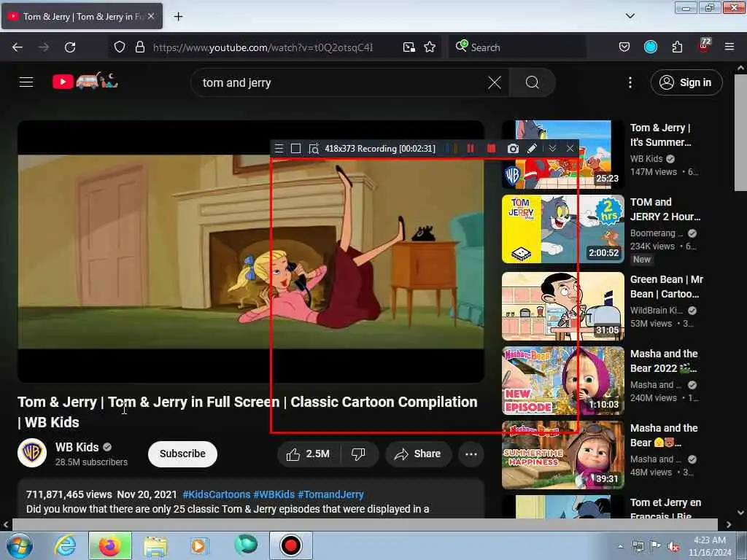This screenshot has width=747, height=560.
Task: Open the #KidsCartoons hashtag
Action: pos(216,494)
